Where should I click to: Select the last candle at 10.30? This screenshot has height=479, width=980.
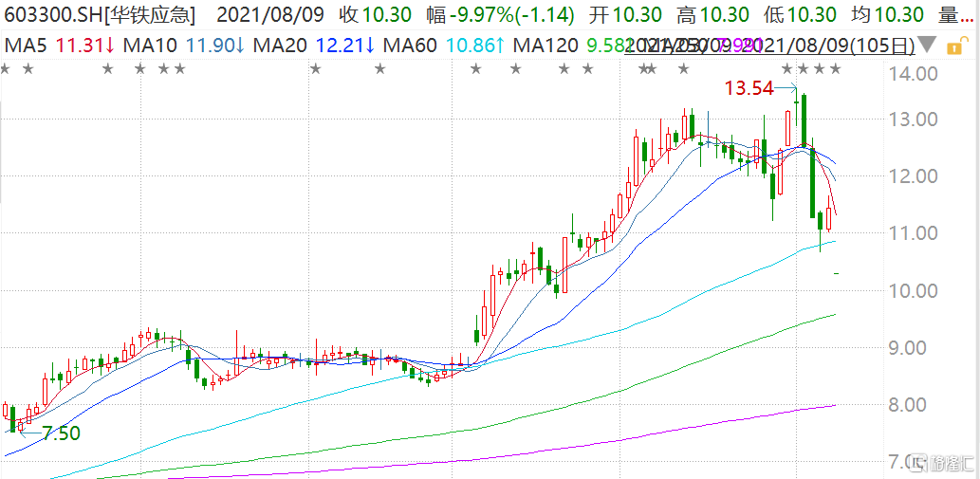pos(836,273)
